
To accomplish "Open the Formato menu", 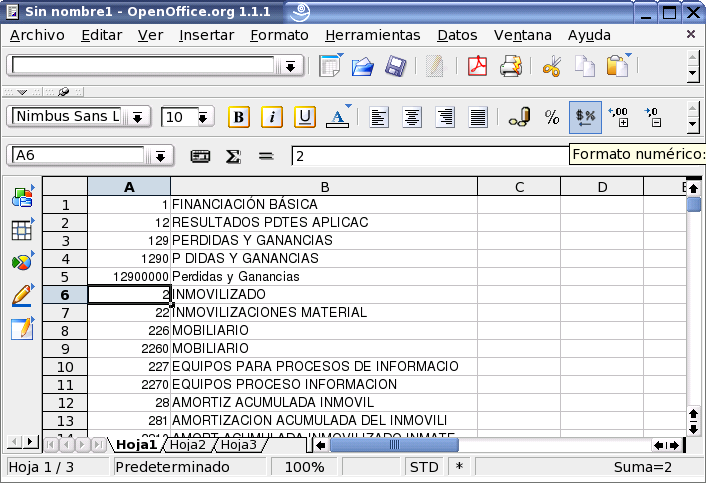I will (279, 35).
